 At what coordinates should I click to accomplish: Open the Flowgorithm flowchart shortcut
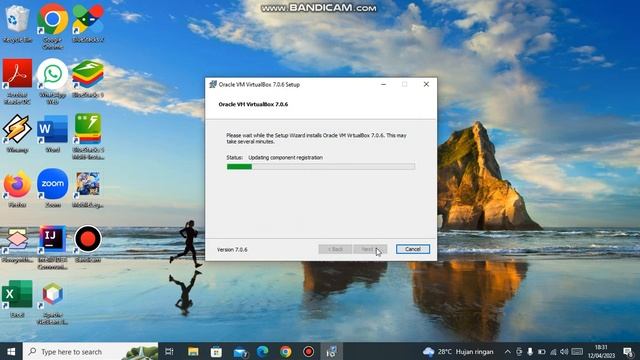click(17, 244)
